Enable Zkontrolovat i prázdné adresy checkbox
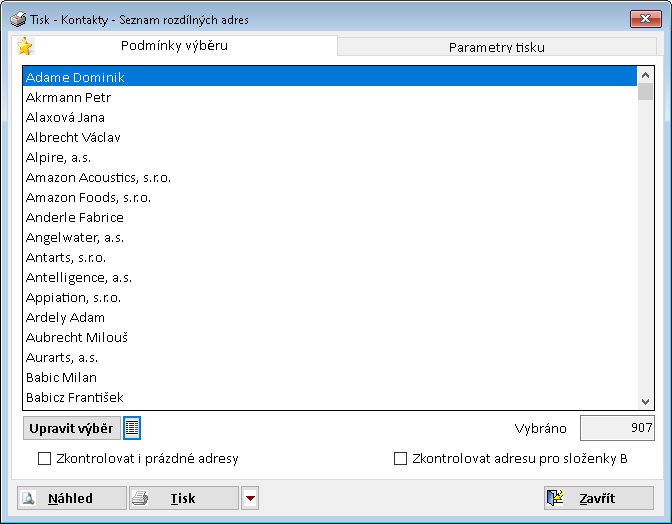 44,459
